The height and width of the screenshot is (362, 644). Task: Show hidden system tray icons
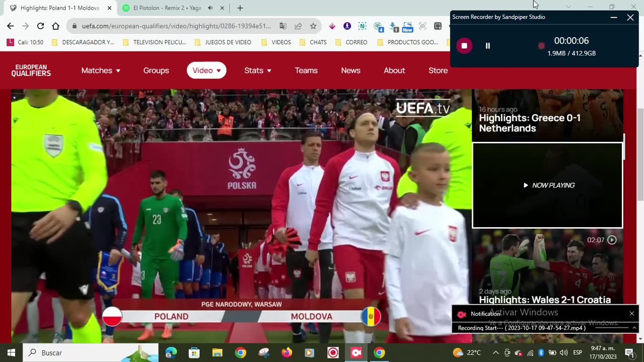[x=496, y=352]
